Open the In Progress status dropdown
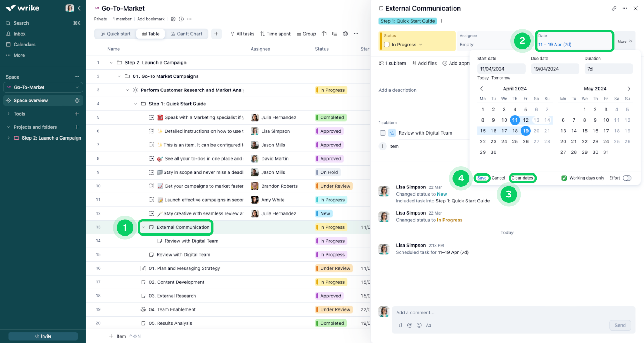The height and width of the screenshot is (343, 644). click(x=407, y=45)
